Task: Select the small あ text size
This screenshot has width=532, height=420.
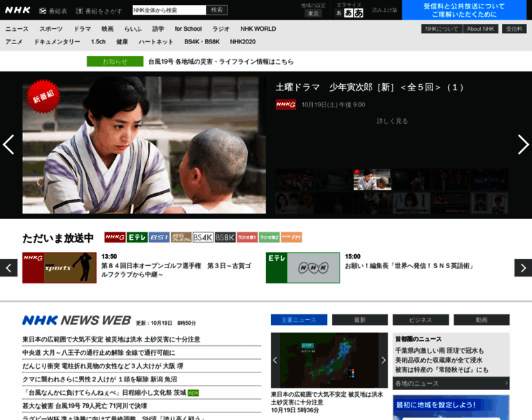Action: point(339,13)
